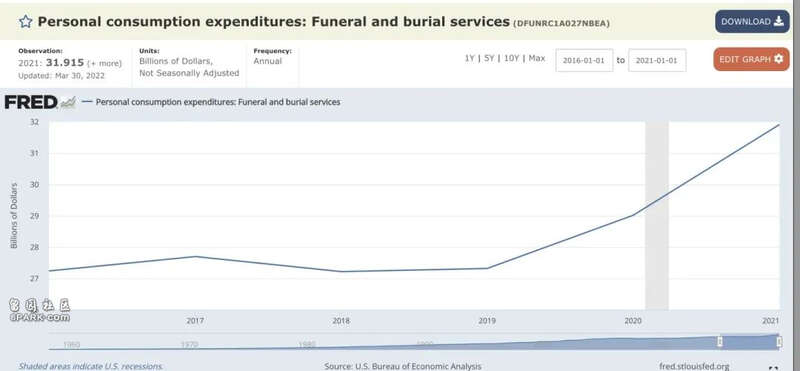Click the series ID DFUNRC1A027NBEA

point(561,23)
